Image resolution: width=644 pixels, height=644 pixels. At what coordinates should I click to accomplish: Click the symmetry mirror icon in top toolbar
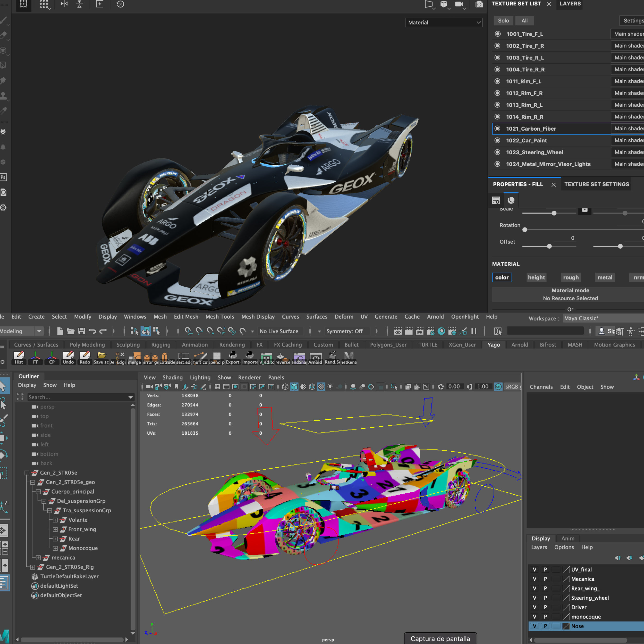(64, 4)
